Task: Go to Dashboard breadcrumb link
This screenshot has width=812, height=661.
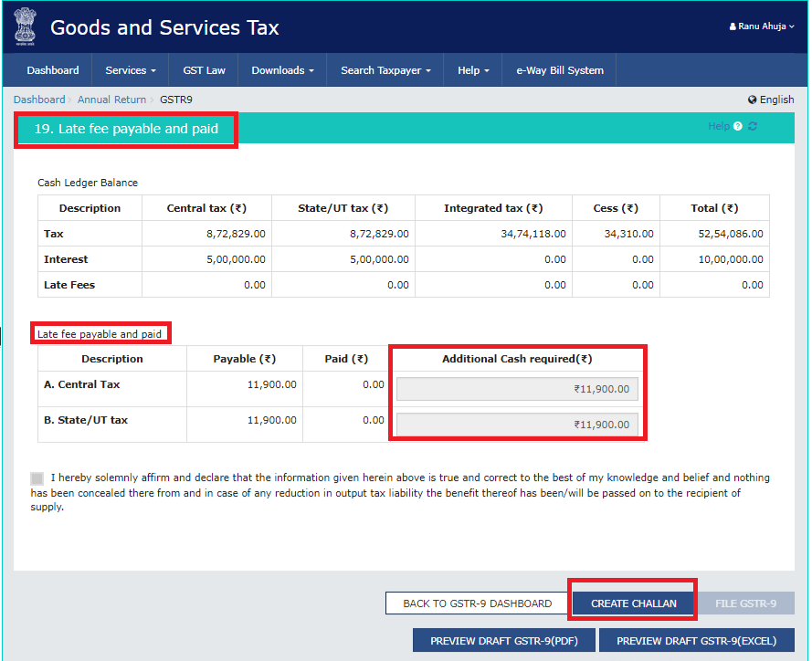Action: click(39, 100)
